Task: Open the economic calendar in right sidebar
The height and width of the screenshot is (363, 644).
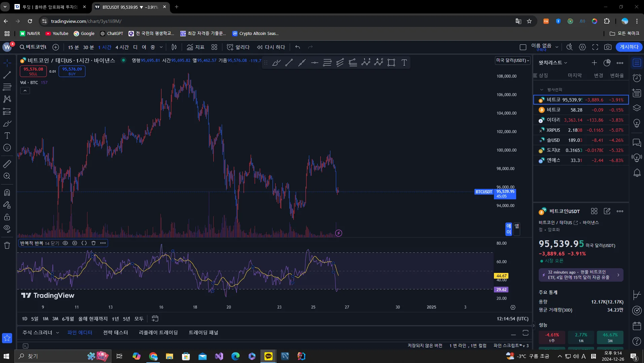Action: click(x=637, y=326)
